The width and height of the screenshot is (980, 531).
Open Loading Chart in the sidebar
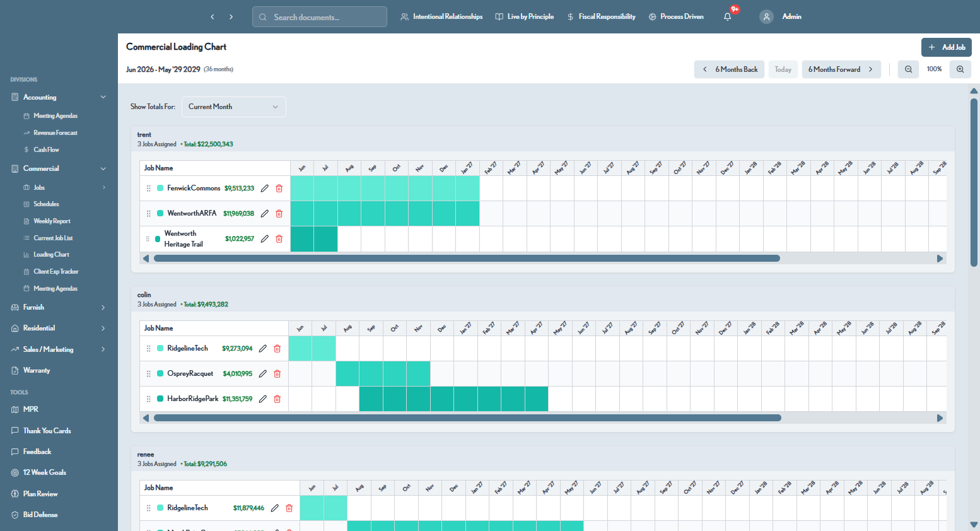pos(51,255)
